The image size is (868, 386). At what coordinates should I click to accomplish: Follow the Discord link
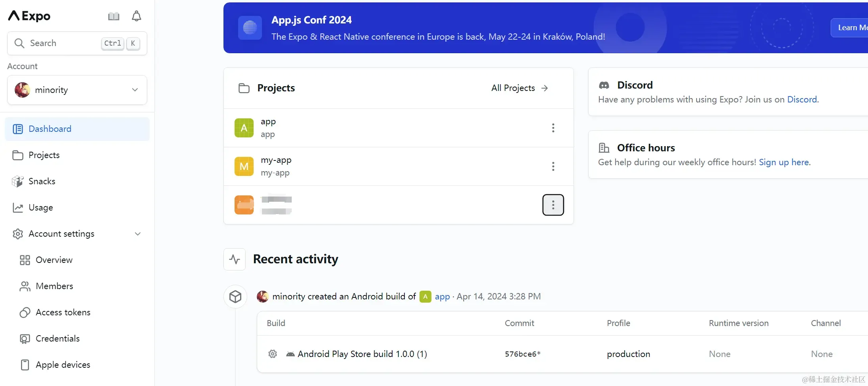[x=802, y=100]
